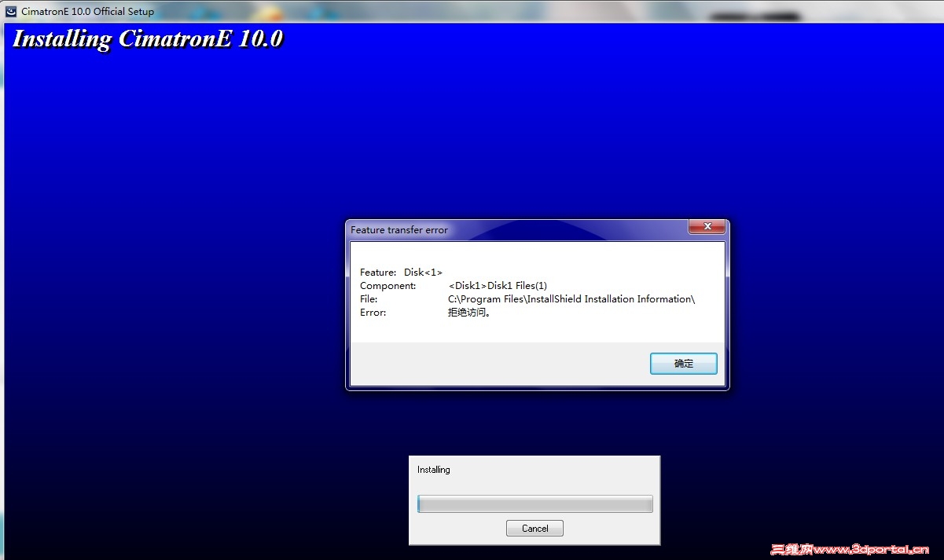Click the Feature: Disk<1> line
Viewport: 944px width, 560px height.
click(401, 273)
